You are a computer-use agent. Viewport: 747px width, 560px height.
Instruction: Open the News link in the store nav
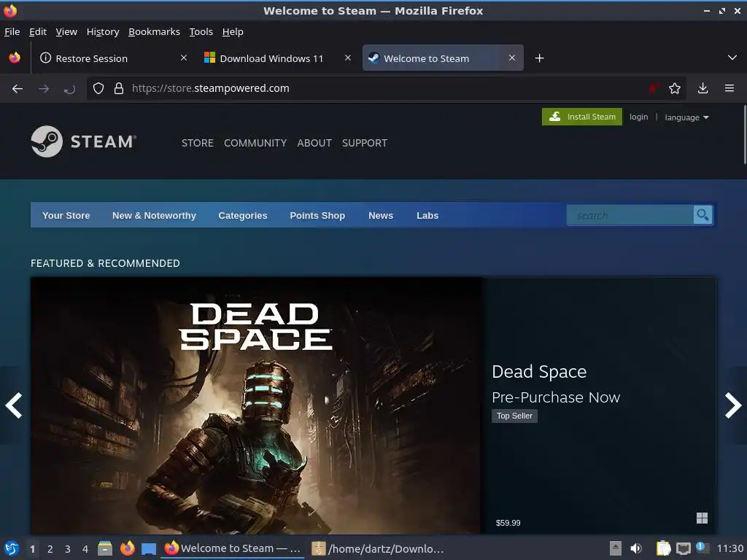tap(381, 215)
